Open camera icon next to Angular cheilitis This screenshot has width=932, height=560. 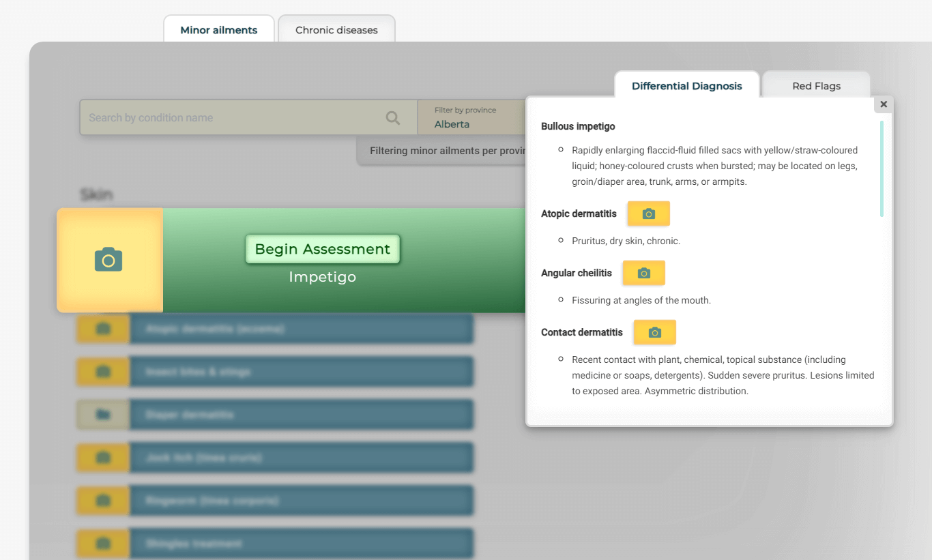[x=643, y=272]
